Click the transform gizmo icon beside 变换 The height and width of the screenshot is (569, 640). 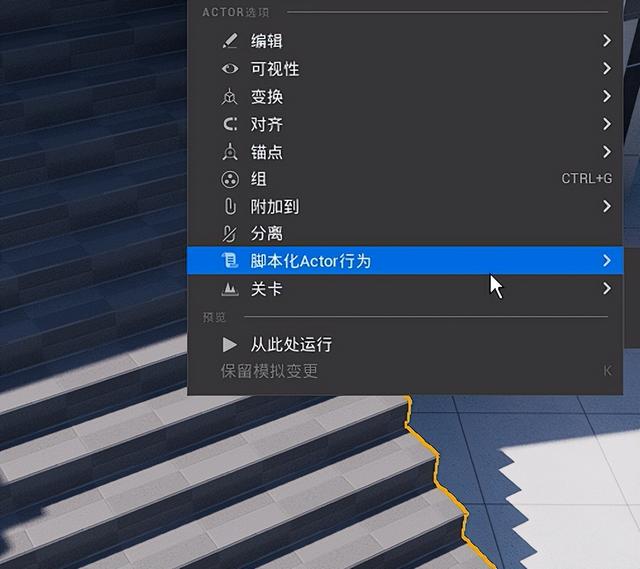pyautogui.click(x=230, y=96)
